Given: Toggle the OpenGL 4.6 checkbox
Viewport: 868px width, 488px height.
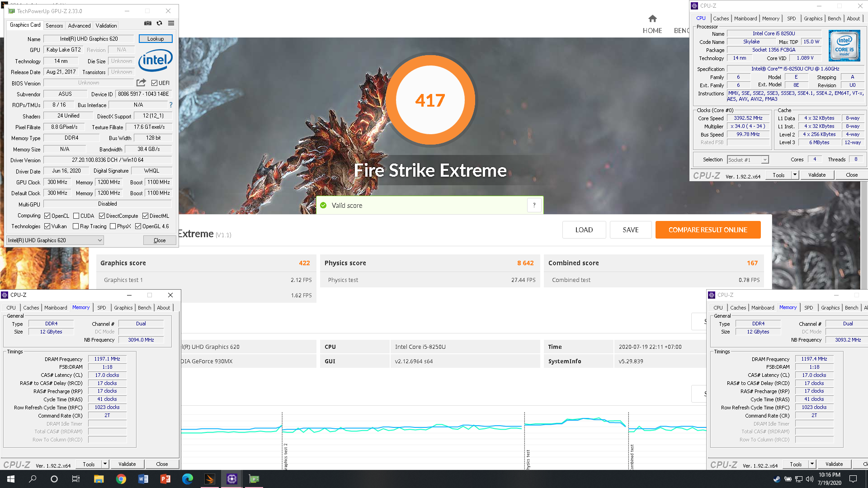Looking at the screenshot, I should tap(138, 226).
